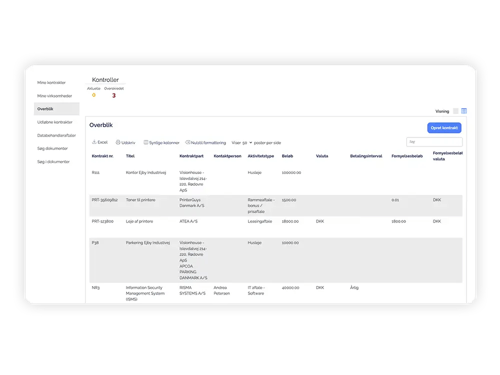Image resolution: width=500 pixels, height=375 pixels.
Task: Click the 'Årlig' payment interval cell
Action: [354, 287]
